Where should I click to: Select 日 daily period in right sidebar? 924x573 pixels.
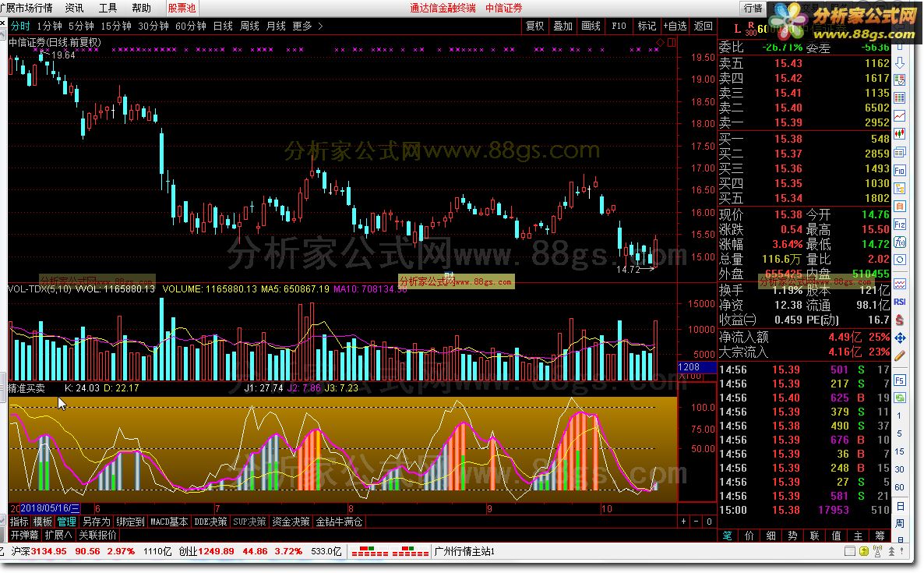(899, 506)
